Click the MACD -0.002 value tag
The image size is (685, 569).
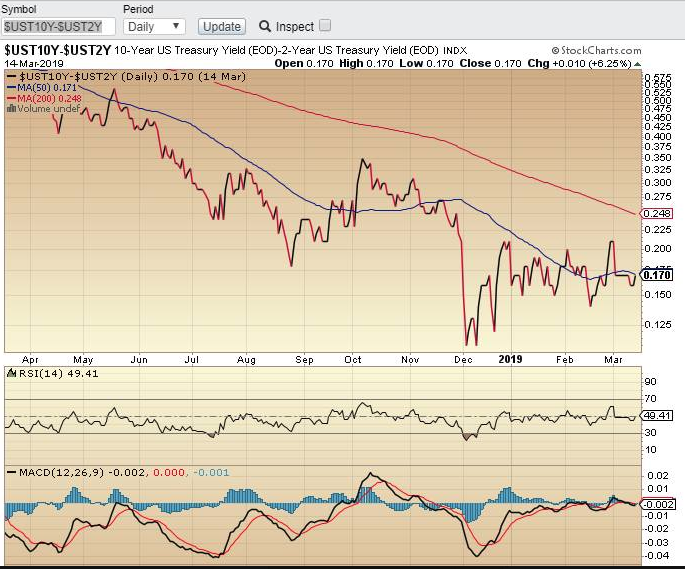coord(657,504)
